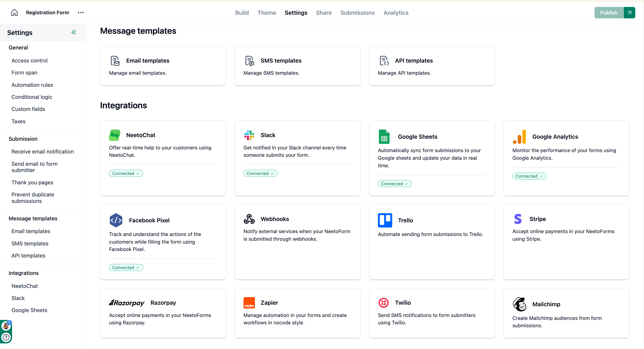Open Taxes in sidebar
Screen dimensions: 644x349
tap(19, 121)
